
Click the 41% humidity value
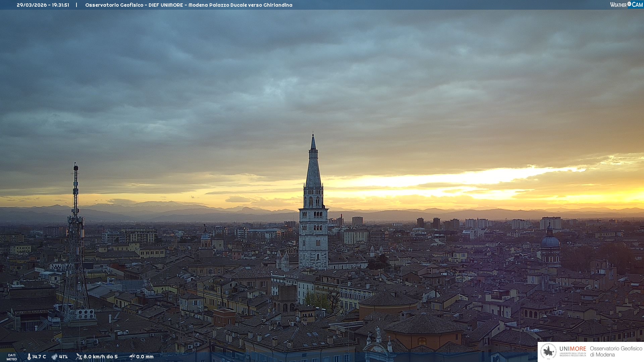point(63,357)
